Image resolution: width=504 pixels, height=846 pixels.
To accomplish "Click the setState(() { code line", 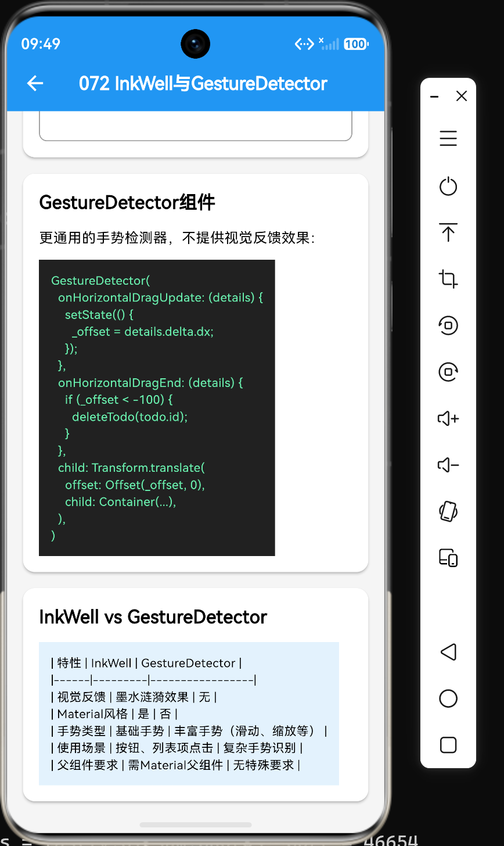I will (x=99, y=314).
